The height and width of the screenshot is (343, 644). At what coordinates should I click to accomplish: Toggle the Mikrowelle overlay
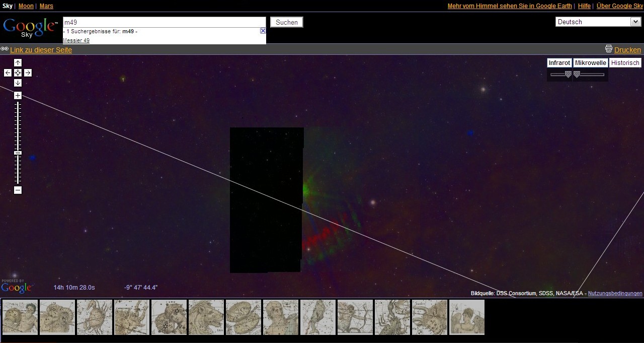(x=591, y=63)
